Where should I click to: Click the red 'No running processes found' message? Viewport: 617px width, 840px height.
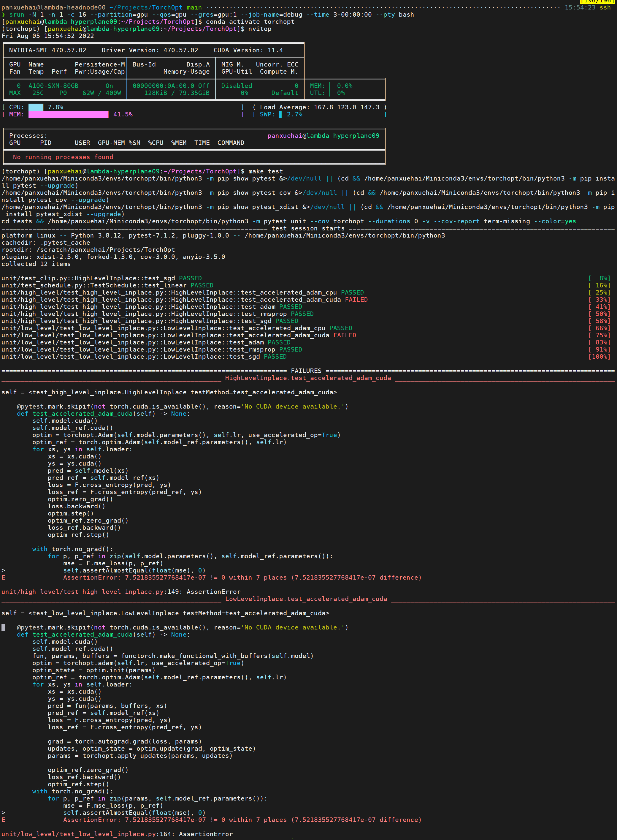pyautogui.click(x=63, y=157)
